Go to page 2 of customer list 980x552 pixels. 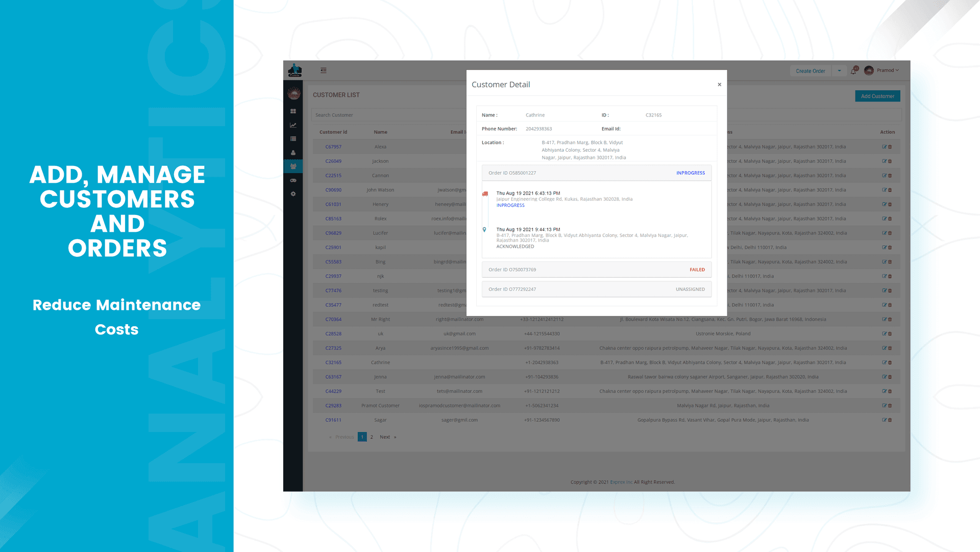point(372,437)
